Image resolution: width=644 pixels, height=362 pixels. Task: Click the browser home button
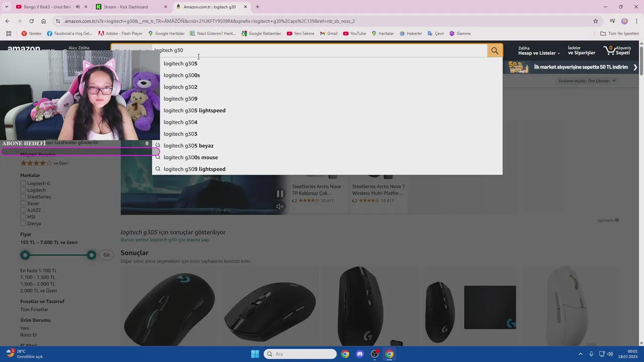click(x=43, y=21)
